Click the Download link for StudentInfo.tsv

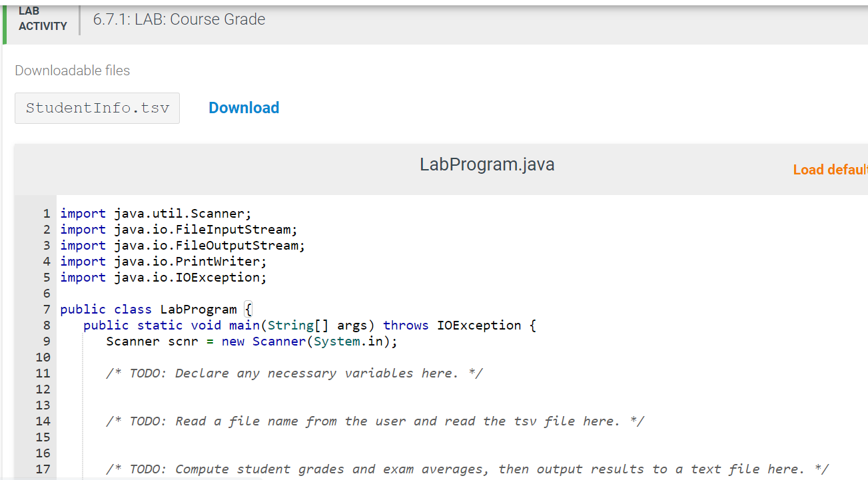point(244,107)
